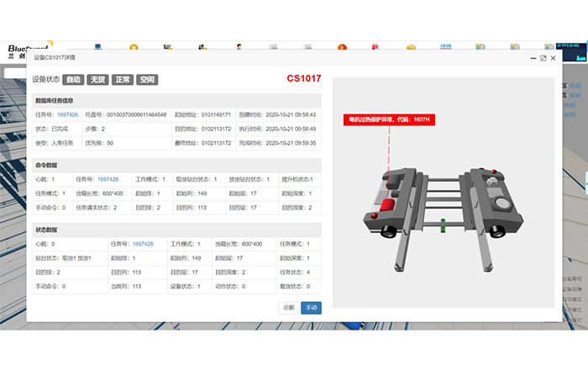The width and height of the screenshot is (588, 370).
Task: Open task number link in 命令数据 section
Action: pos(108,179)
